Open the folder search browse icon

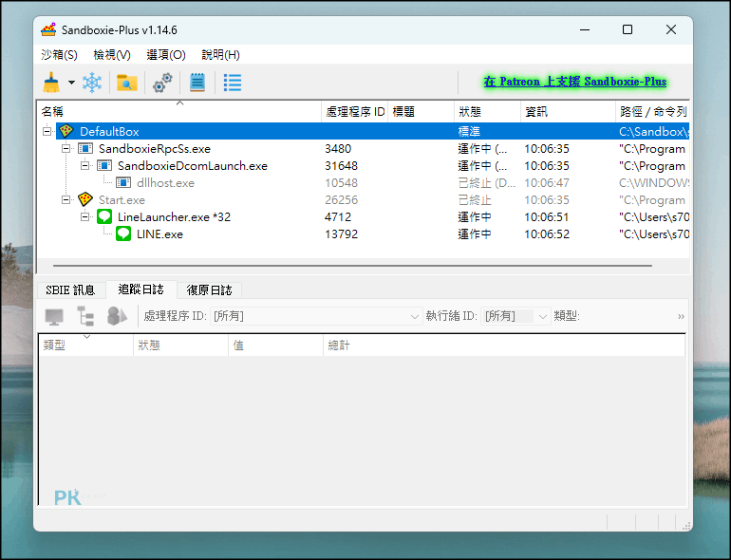pyautogui.click(x=127, y=83)
